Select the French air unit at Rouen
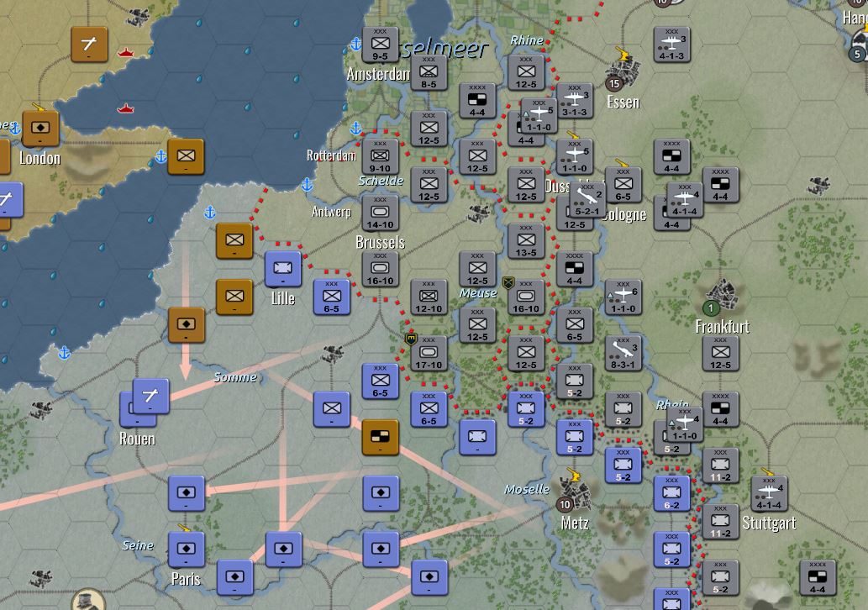The image size is (868, 610). (x=150, y=396)
